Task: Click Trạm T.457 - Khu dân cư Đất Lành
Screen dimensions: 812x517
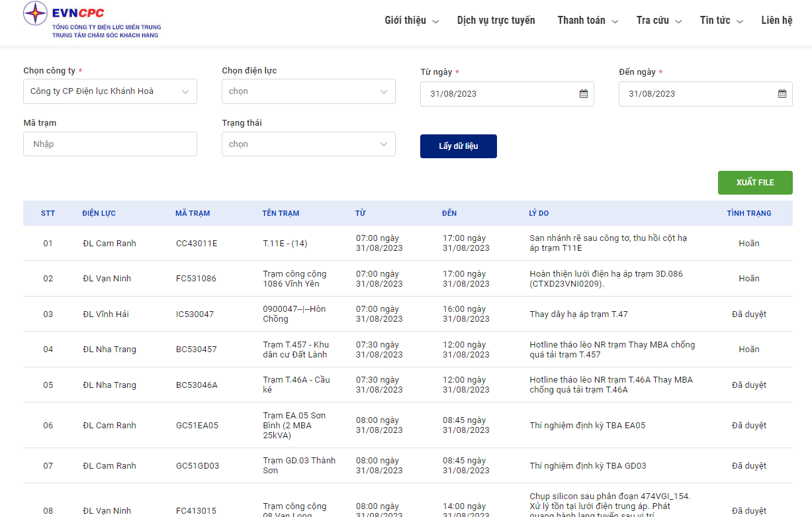Action: pyautogui.click(x=296, y=350)
